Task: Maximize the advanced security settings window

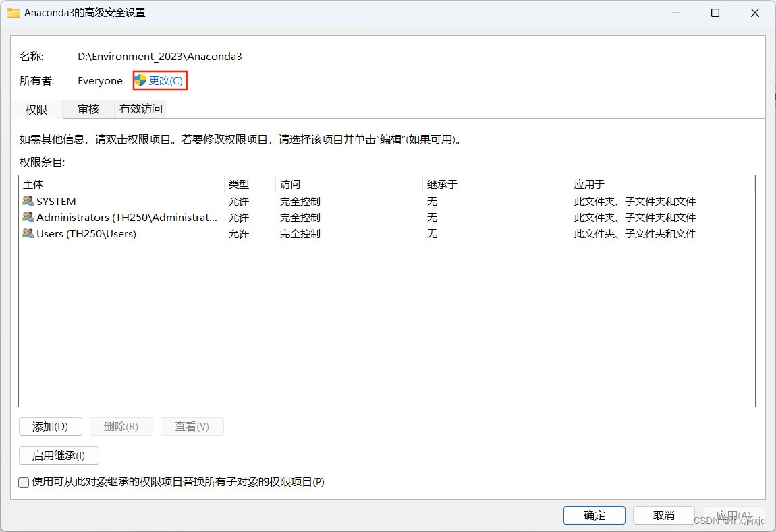Action: [x=715, y=13]
